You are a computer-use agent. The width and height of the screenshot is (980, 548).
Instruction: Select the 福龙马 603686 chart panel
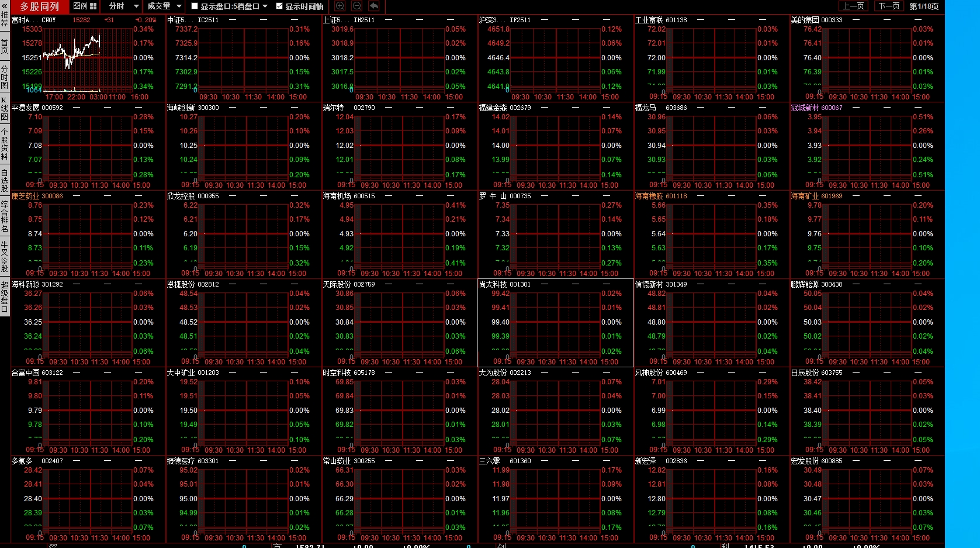pyautogui.click(x=712, y=146)
